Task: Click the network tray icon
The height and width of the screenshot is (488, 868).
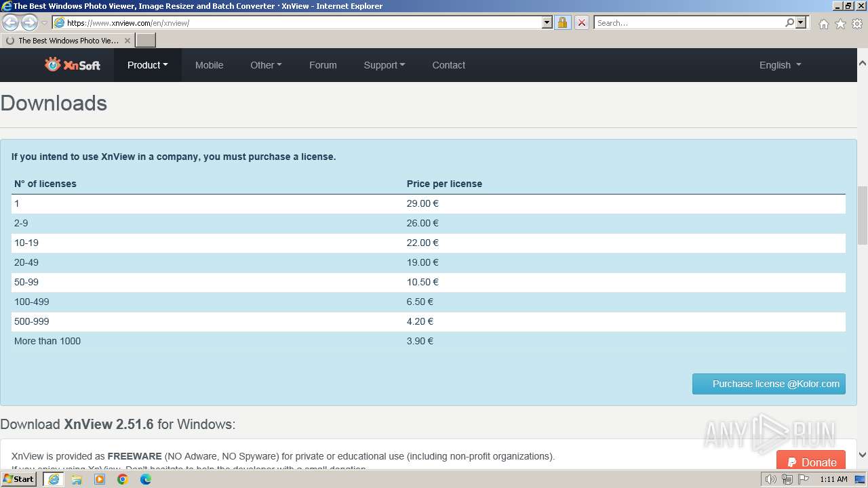Action: click(x=787, y=479)
